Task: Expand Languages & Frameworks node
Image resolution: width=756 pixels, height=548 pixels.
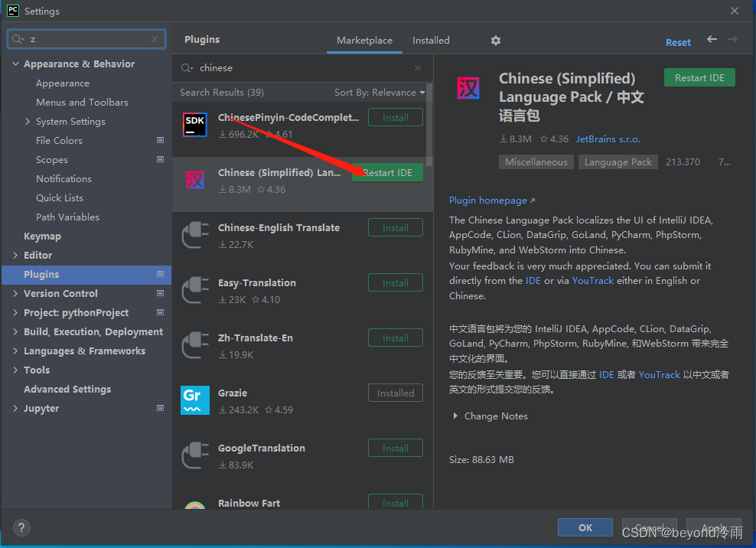Action: (x=15, y=351)
